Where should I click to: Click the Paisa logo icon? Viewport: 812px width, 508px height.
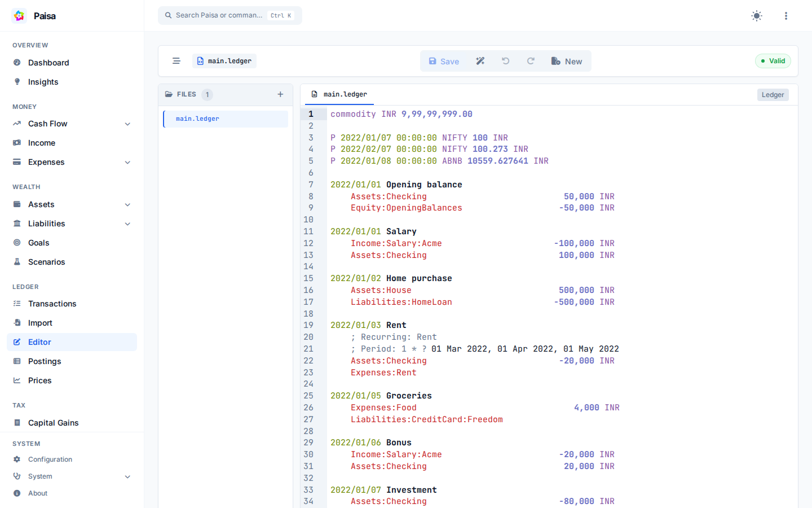(19, 16)
